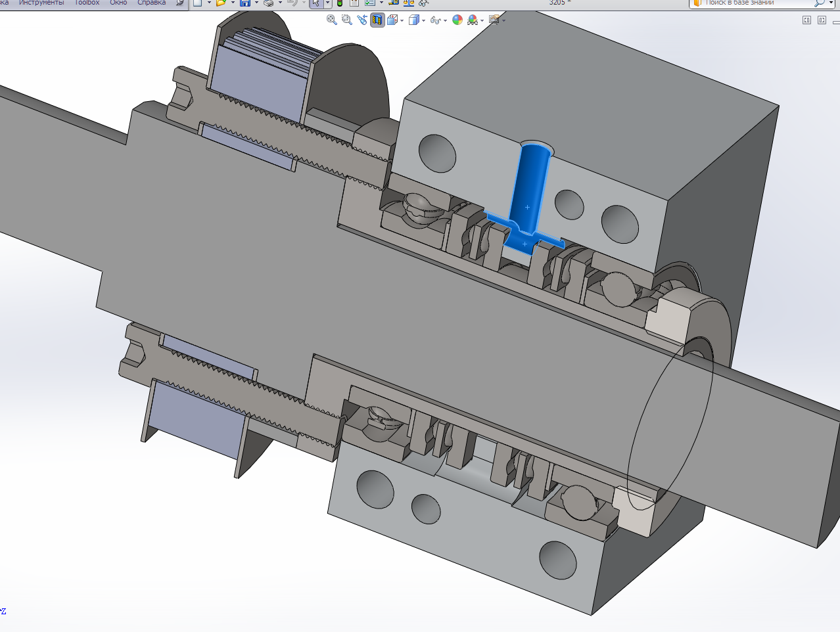Toggle the Section View button
The image size is (840, 632).
click(x=377, y=20)
